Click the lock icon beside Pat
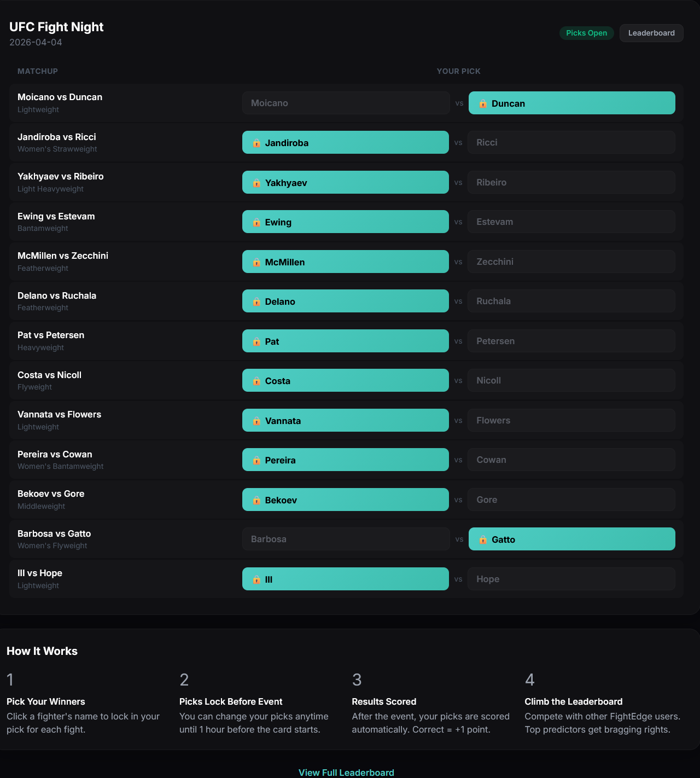700x778 pixels. pos(256,341)
